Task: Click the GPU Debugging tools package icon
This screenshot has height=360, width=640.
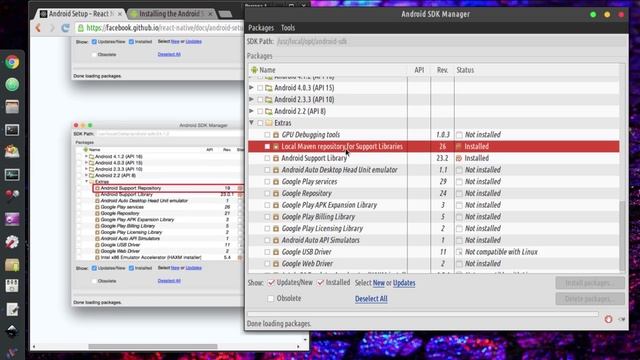Action: [276, 135]
